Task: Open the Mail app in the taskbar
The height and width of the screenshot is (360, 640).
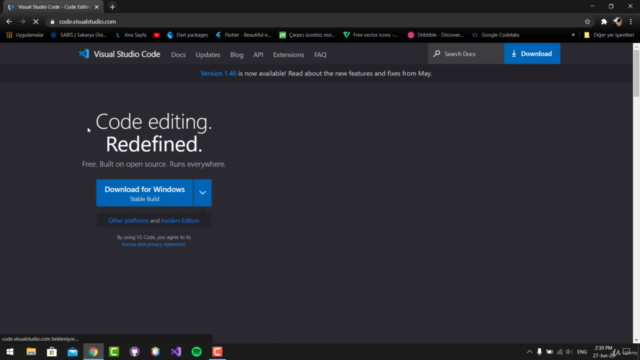Action: coord(73,351)
